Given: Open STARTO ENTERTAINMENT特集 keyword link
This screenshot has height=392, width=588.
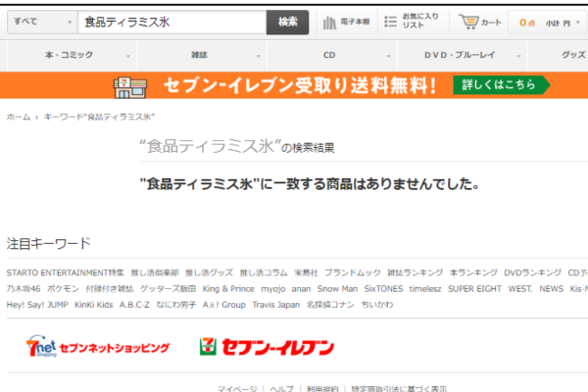Looking at the screenshot, I should [x=66, y=272].
